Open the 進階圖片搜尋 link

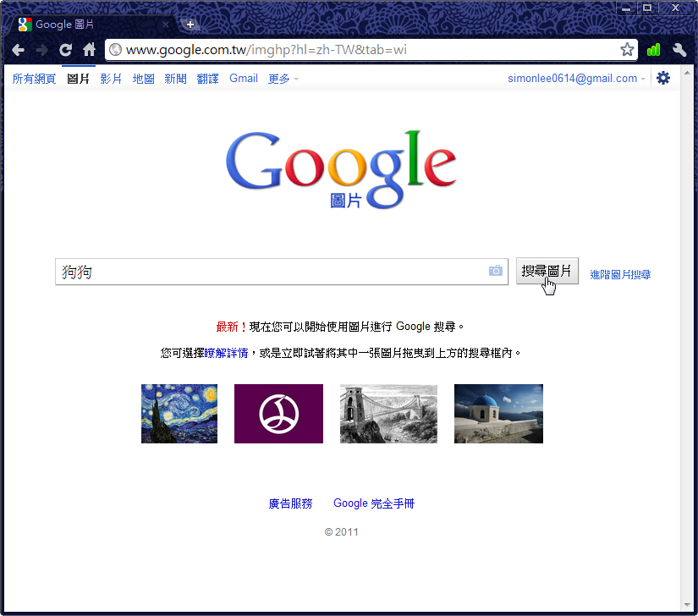pyautogui.click(x=620, y=275)
